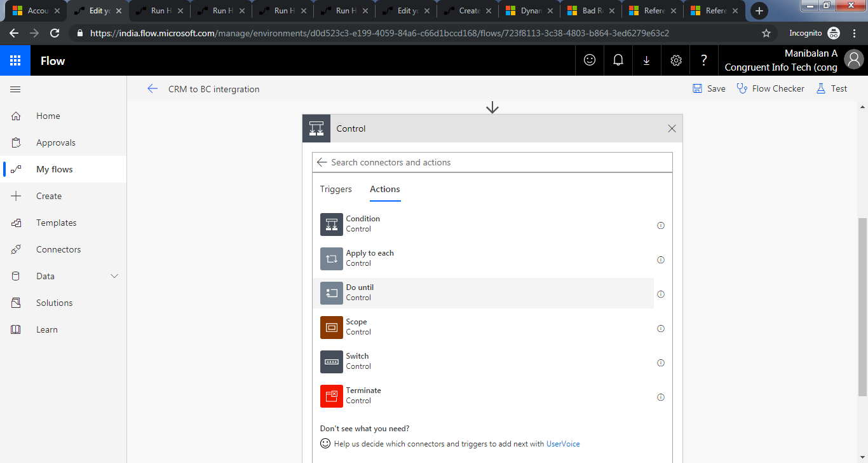The image size is (868, 463).
Task: Show info for the Do until action
Action: [661, 294]
